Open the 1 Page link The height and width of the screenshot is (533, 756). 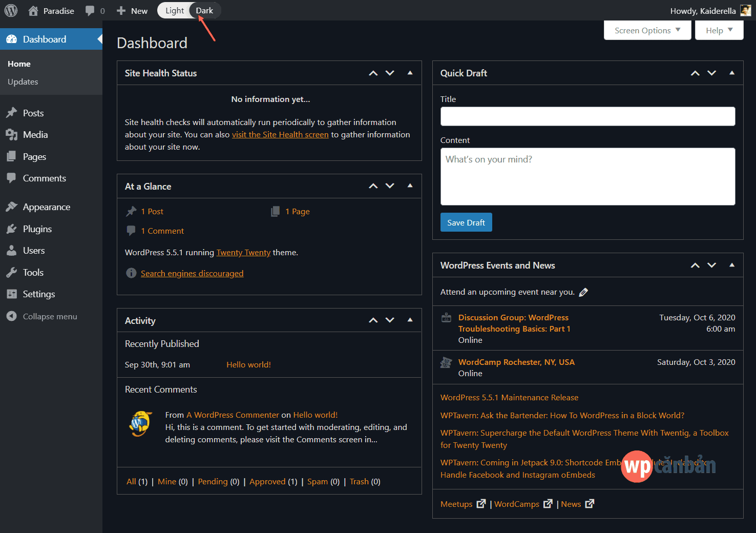pyautogui.click(x=298, y=212)
